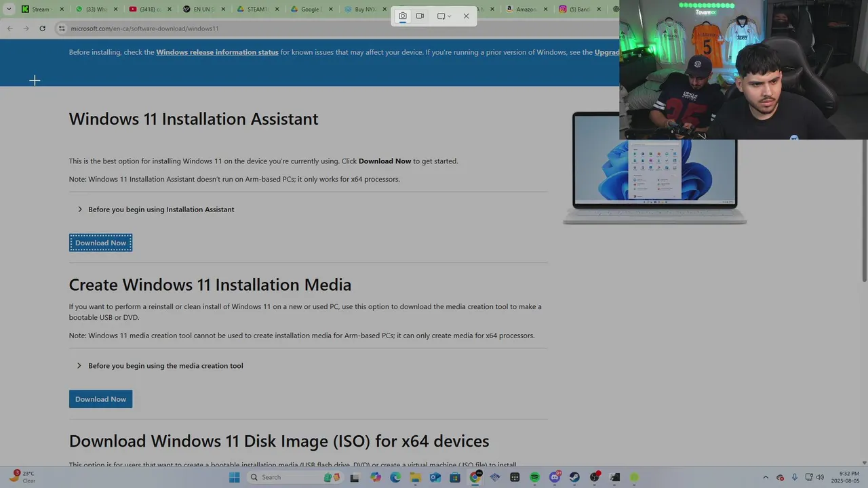Select the snipping tool photo camera mode
The image size is (868, 488).
(x=403, y=16)
